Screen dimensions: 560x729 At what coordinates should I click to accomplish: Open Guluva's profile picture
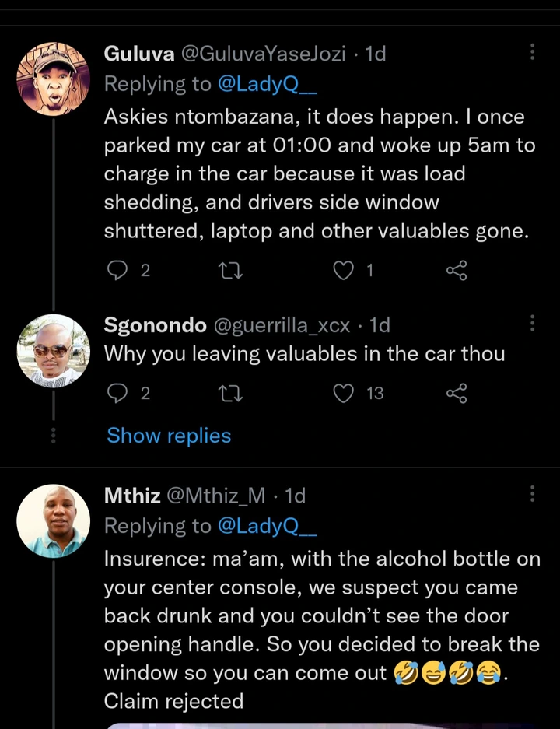tap(54, 79)
